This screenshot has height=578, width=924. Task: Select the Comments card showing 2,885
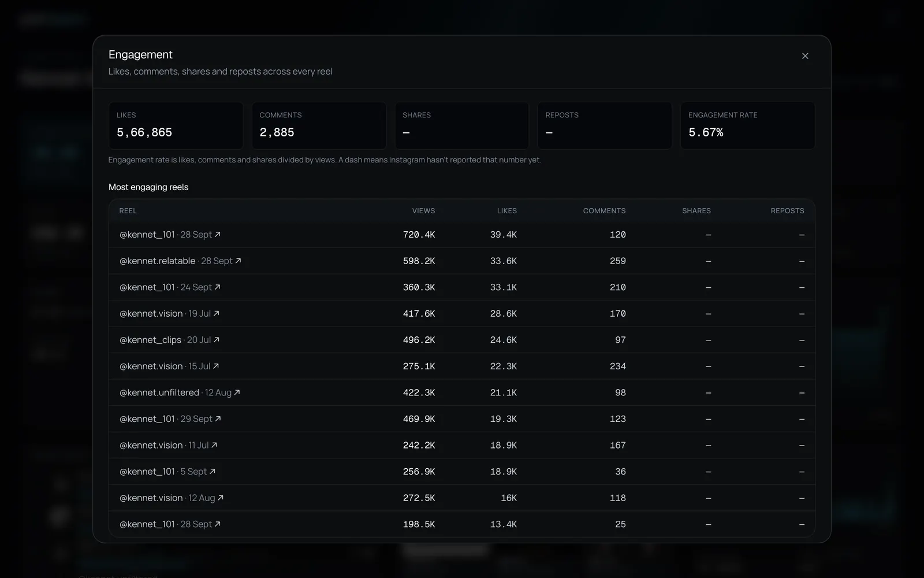[x=319, y=125]
